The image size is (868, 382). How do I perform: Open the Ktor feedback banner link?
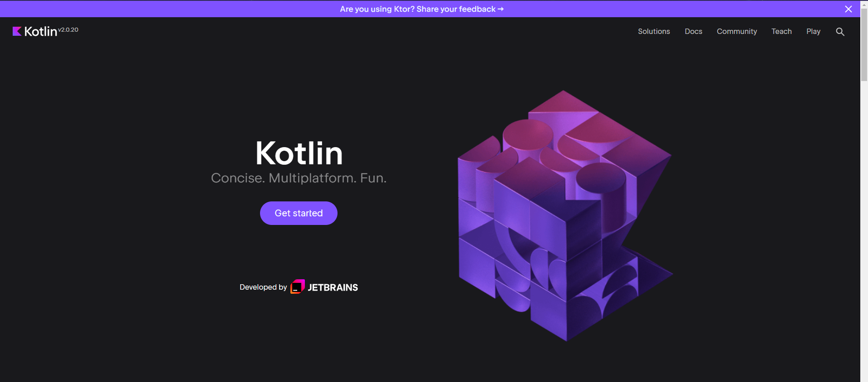click(422, 9)
